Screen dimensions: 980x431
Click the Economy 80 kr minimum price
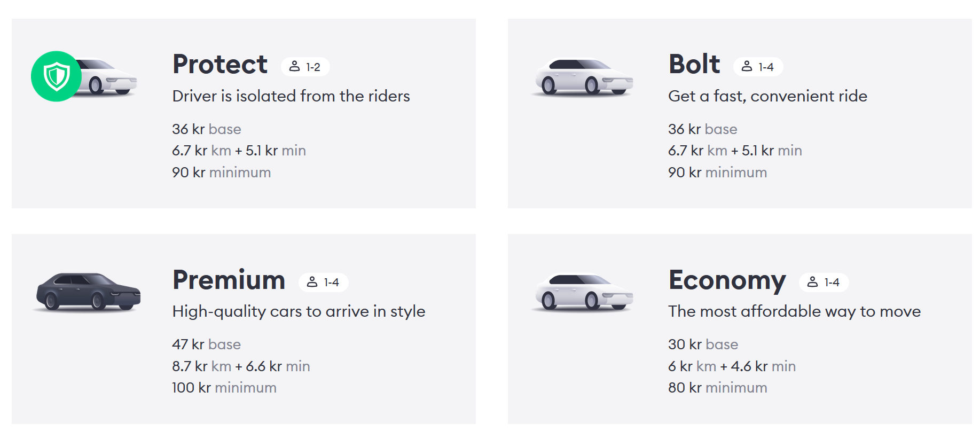(x=717, y=388)
